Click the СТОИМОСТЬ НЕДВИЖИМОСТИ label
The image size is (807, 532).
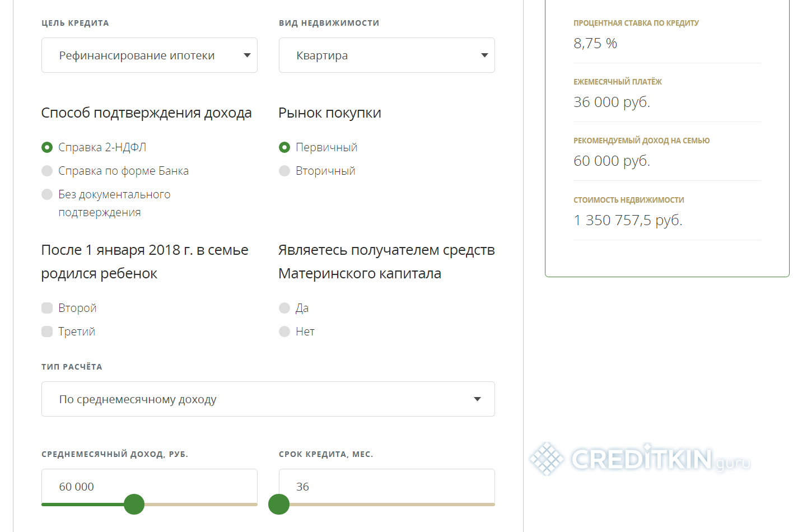click(629, 200)
